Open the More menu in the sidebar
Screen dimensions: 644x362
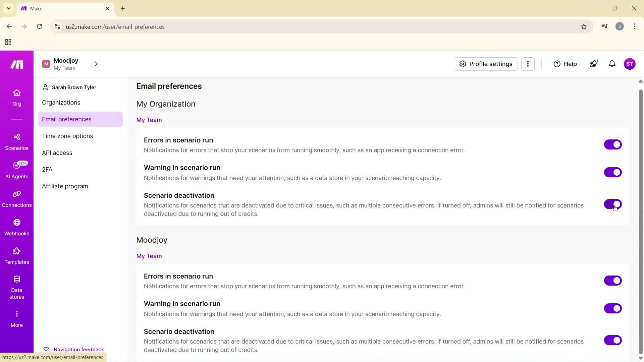tap(16, 318)
